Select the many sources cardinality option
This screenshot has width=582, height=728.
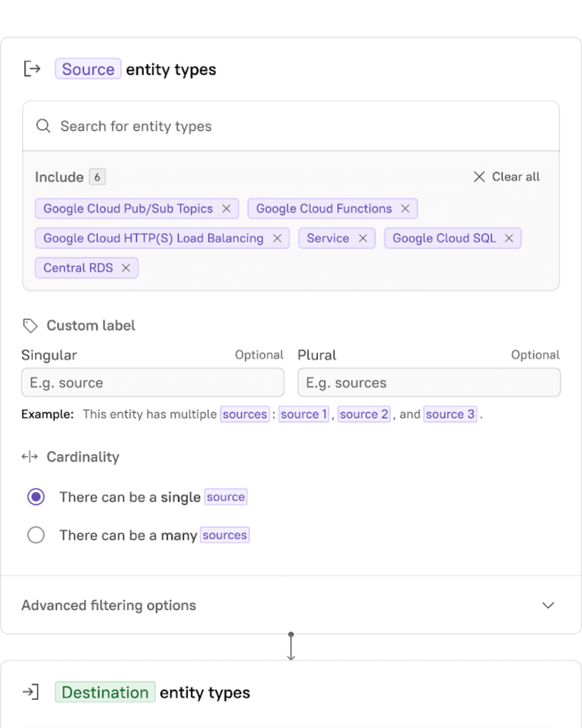tap(36, 535)
